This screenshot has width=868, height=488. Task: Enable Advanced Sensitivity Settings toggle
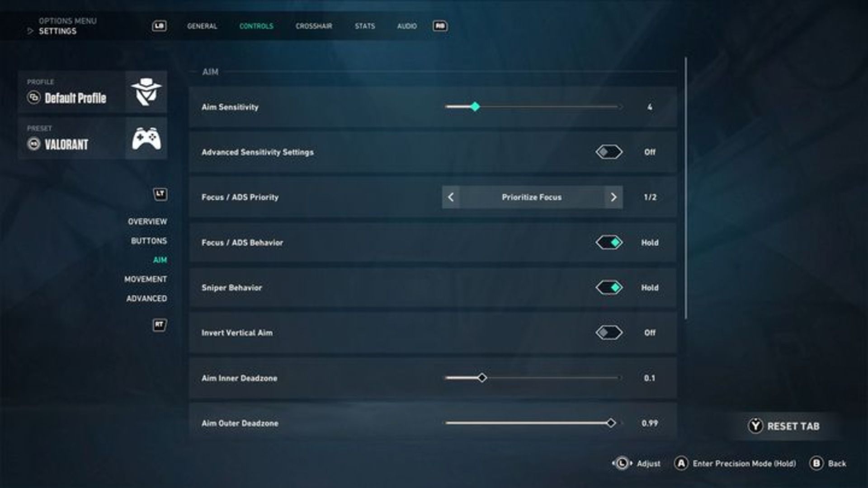609,152
